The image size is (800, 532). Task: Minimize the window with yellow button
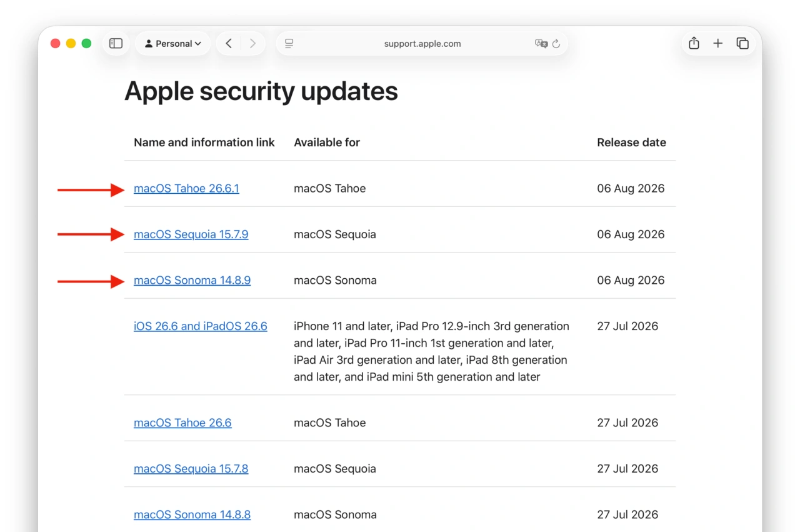click(71, 44)
